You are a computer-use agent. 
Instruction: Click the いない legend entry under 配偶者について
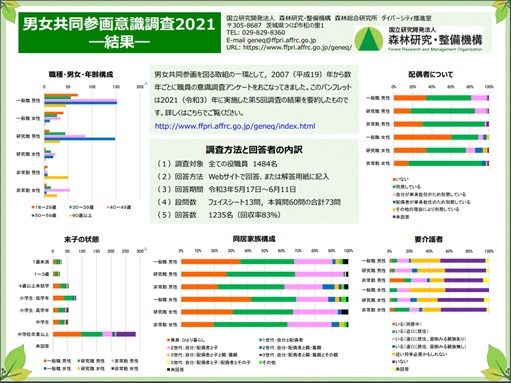click(401, 179)
